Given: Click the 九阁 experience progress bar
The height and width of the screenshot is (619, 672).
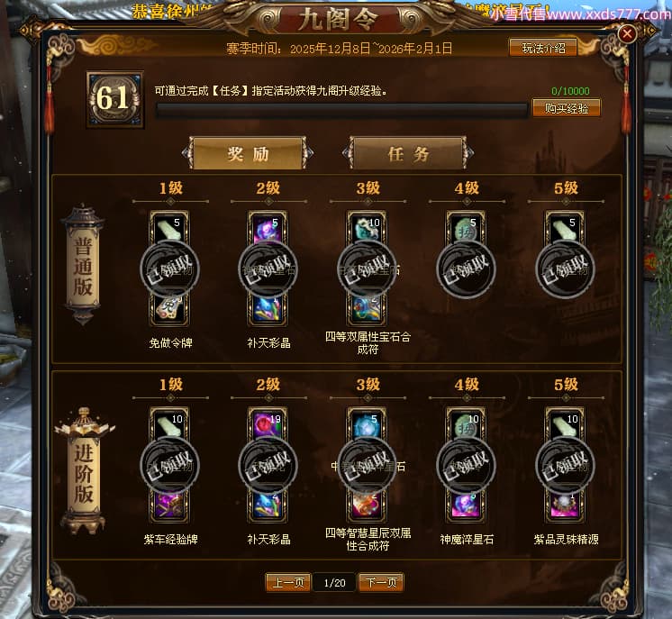Looking at the screenshot, I should 341,110.
